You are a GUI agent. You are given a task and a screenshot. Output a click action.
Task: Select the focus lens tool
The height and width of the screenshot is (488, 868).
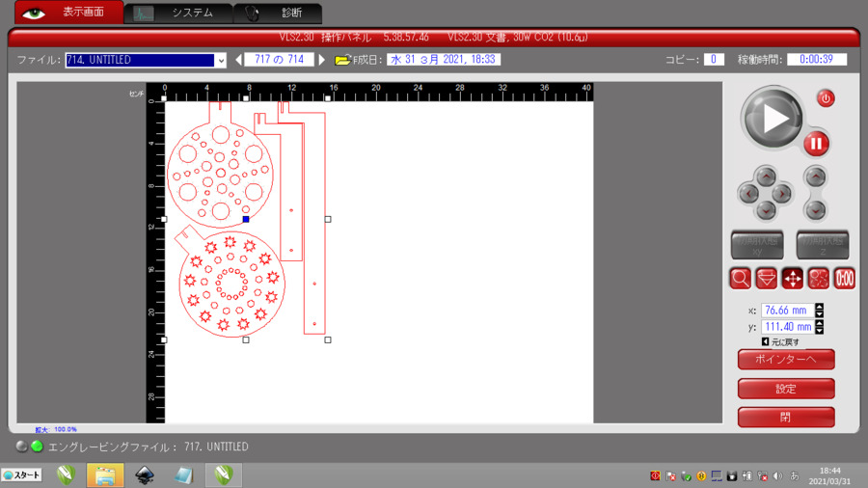[766, 279]
